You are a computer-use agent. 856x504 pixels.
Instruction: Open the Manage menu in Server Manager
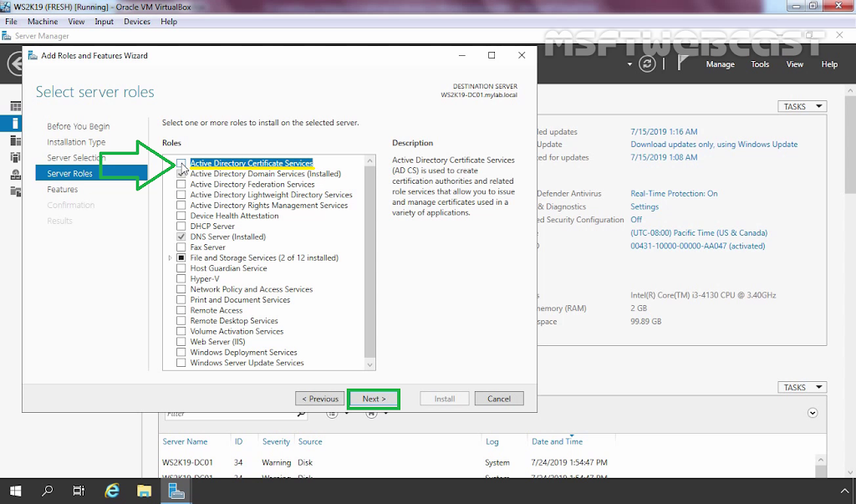720,64
